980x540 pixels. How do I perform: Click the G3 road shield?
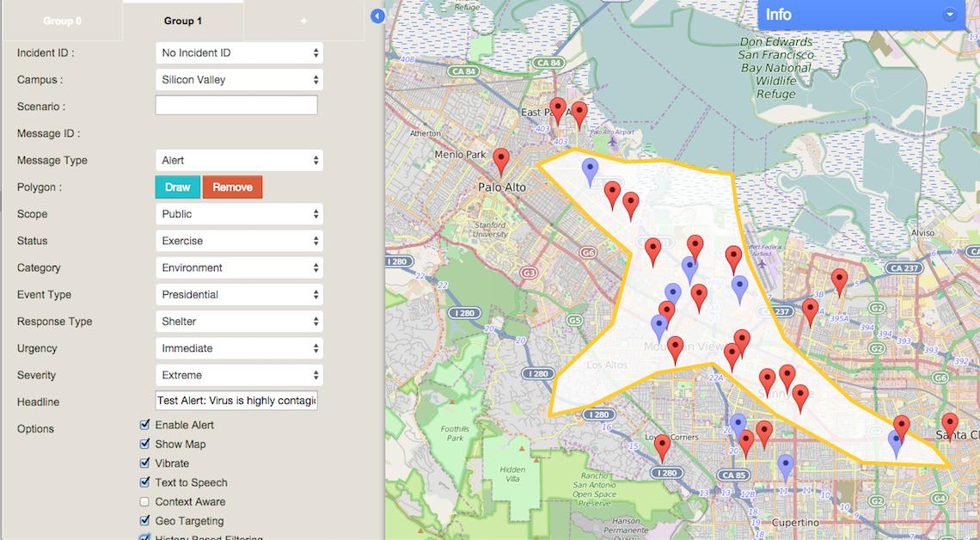point(529,273)
